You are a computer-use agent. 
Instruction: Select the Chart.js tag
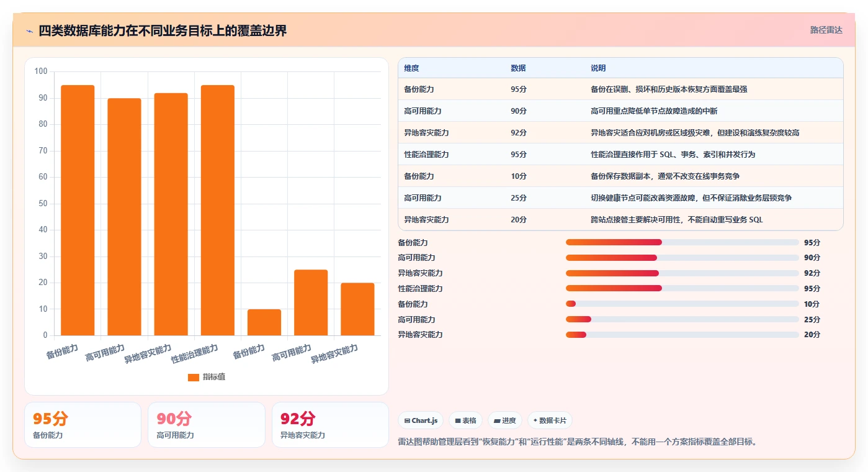[421, 420]
